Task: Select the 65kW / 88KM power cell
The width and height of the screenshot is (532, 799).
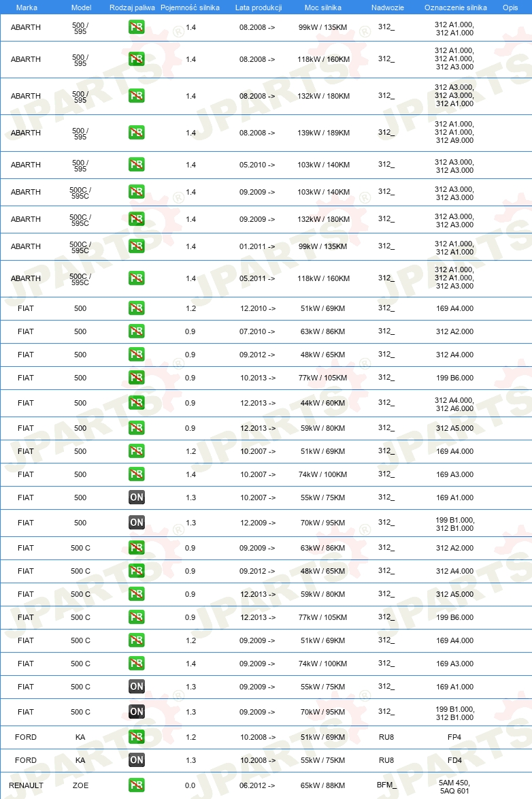Action: coord(322,785)
